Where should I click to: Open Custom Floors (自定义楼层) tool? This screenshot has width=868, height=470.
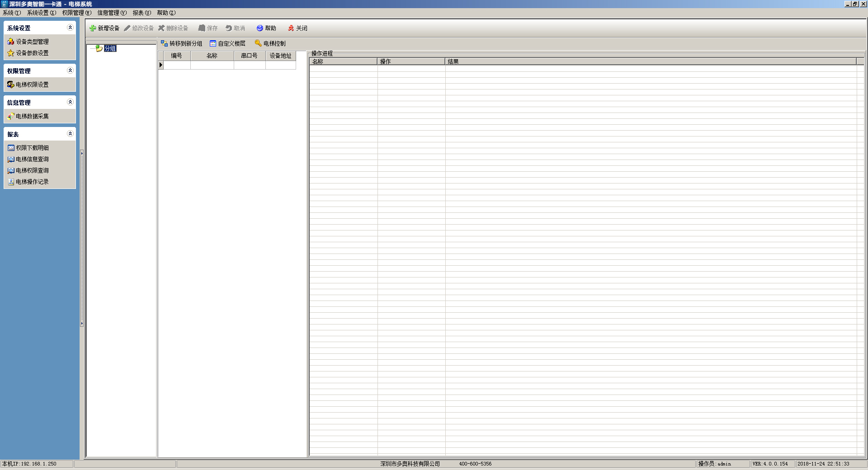coord(227,43)
